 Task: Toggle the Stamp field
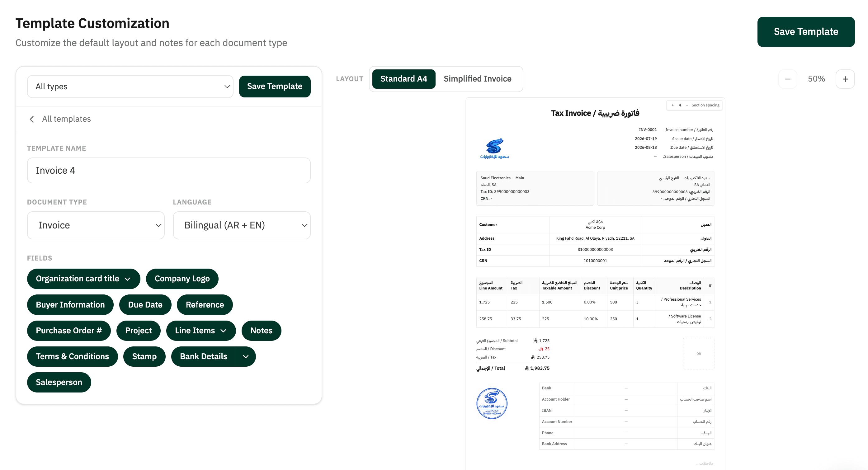(144, 356)
